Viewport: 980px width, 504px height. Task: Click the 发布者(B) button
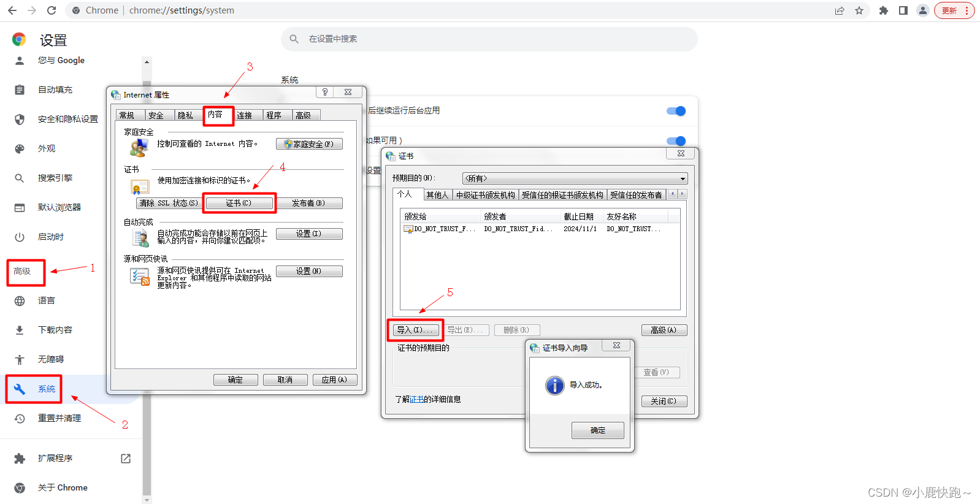click(309, 203)
